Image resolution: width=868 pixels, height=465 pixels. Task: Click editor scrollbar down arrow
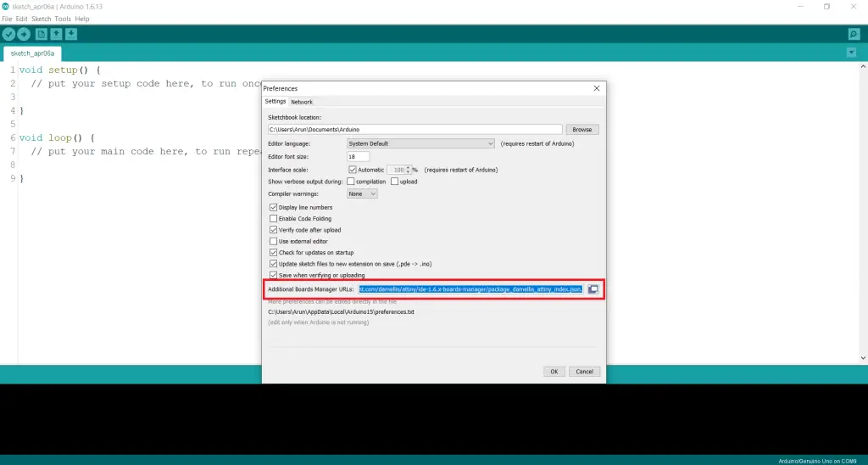pos(863,358)
